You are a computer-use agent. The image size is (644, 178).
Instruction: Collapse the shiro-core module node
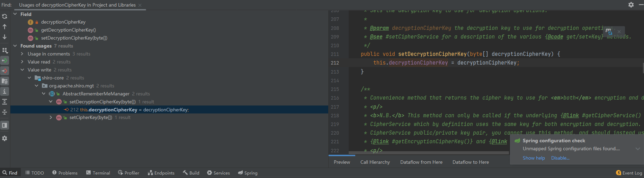(x=29, y=77)
